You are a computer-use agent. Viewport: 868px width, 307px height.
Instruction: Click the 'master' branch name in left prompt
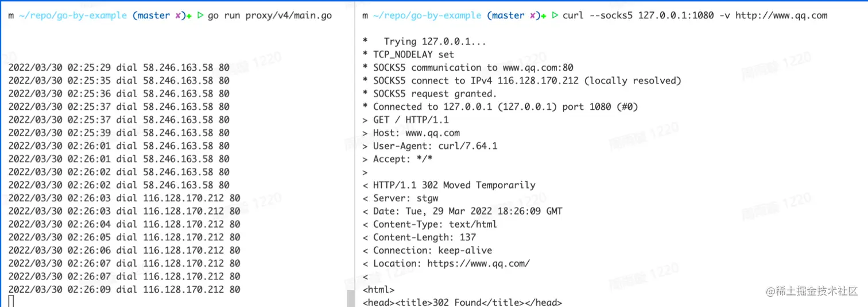point(153,16)
